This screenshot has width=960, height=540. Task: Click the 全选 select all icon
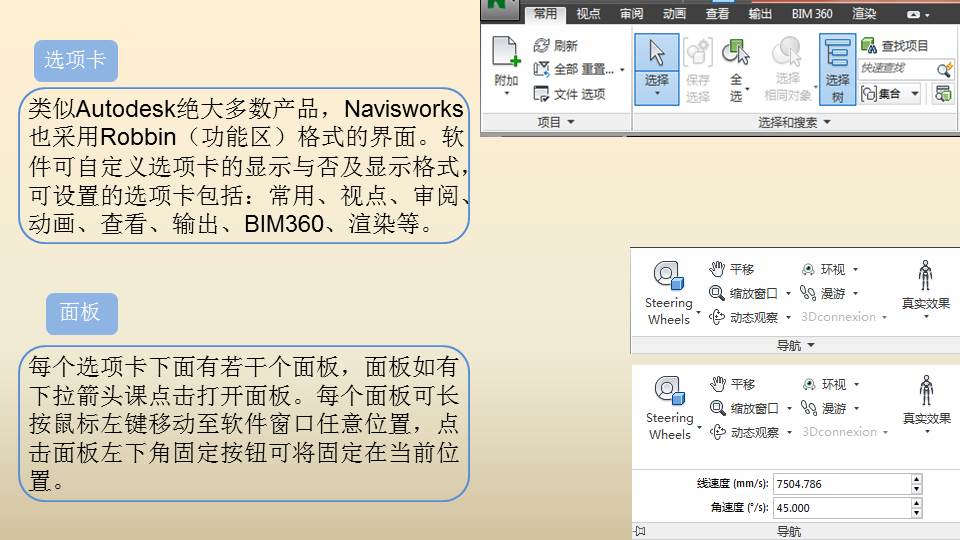coord(736,53)
